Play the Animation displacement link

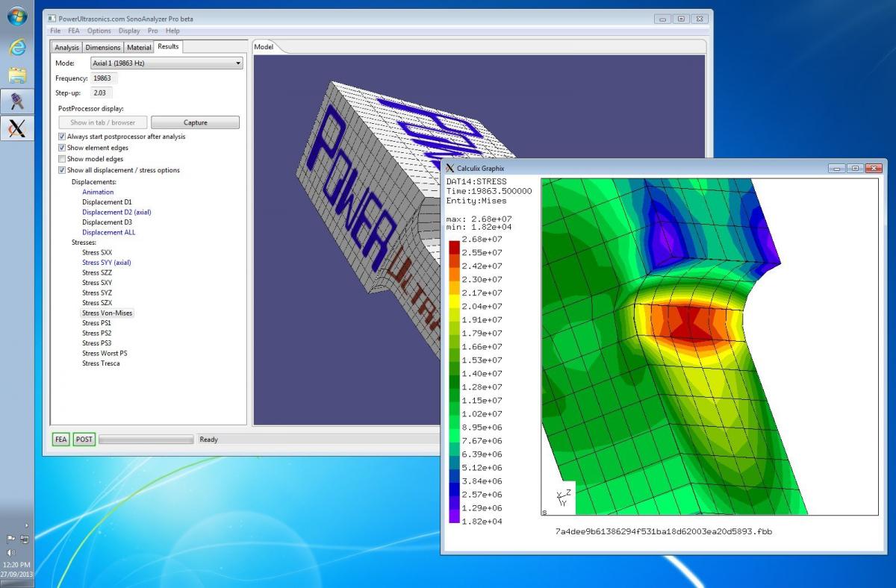(x=98, y=192)
